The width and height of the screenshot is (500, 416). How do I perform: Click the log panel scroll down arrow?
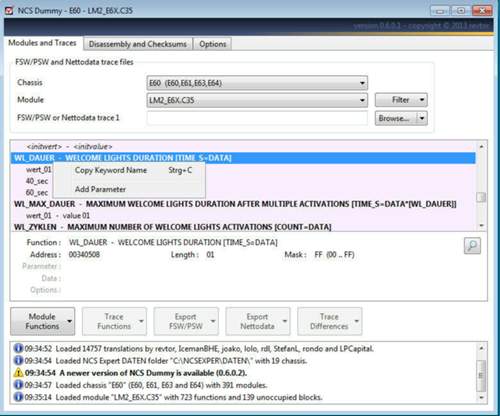(481, 397)
